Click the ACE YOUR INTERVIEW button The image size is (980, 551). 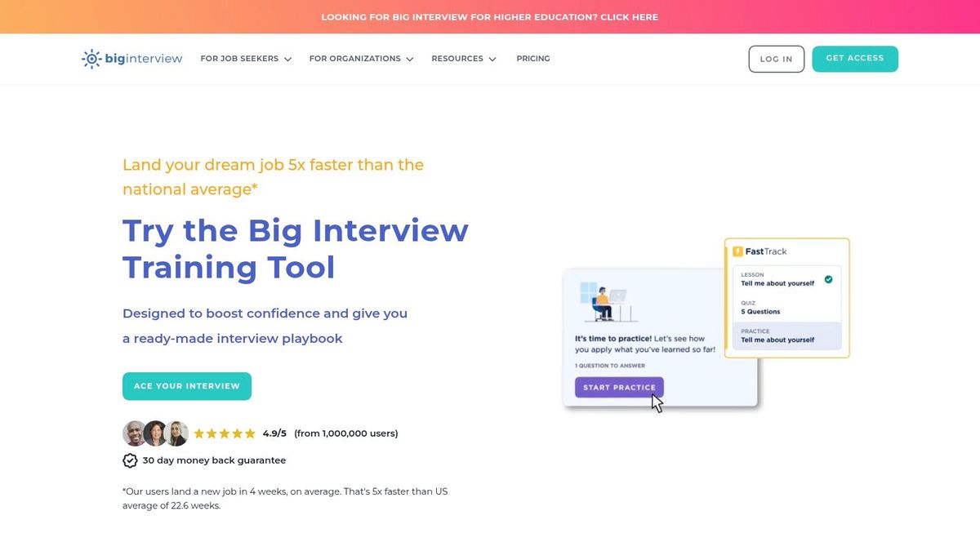click(186, 386)
